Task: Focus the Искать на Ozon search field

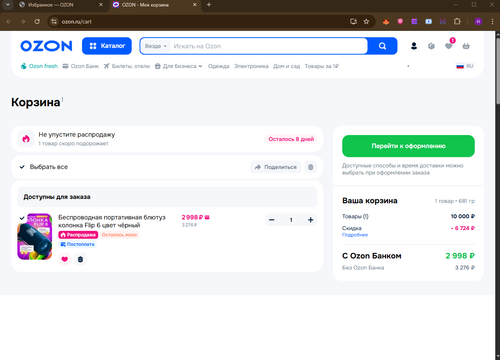Action: 268,46
